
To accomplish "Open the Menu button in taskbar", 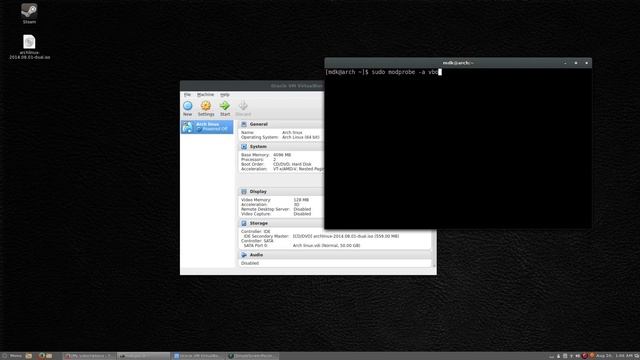I will click(11, 356).
